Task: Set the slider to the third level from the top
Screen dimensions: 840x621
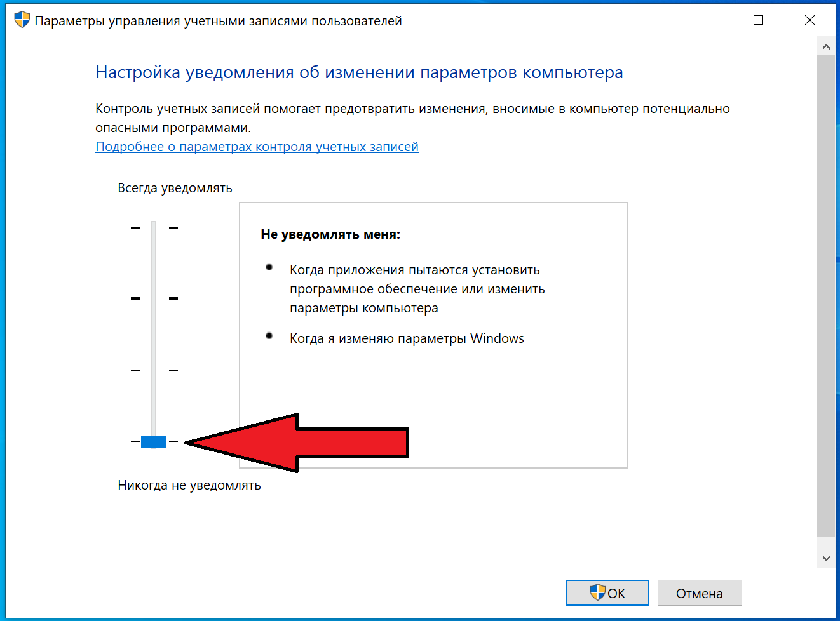Action: [153, 370]
